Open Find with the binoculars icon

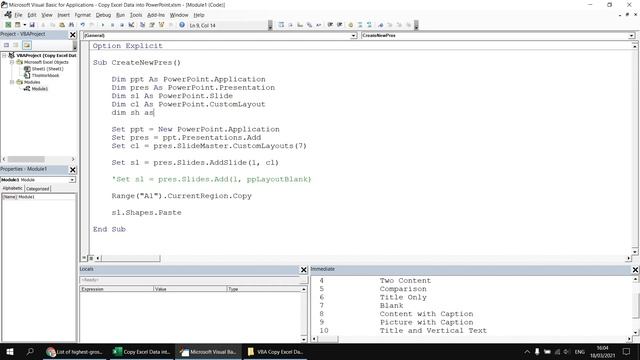71,25
